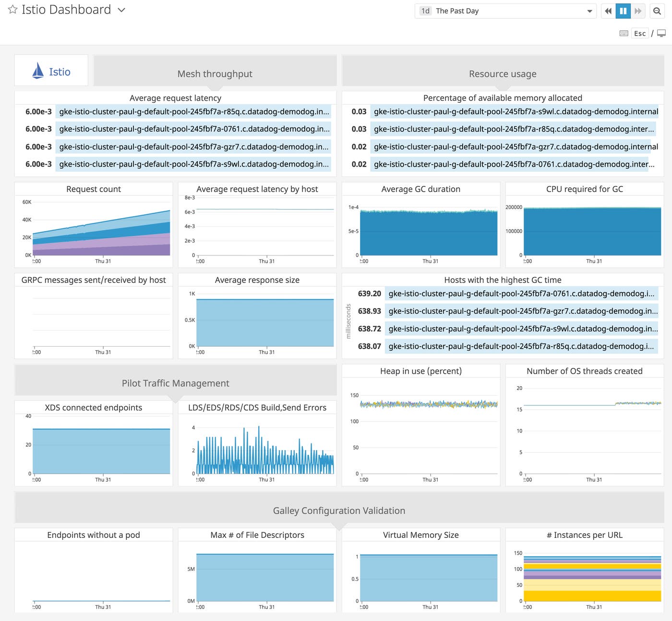Click the yellow band in Instances per URL
The image size is (672, 621).
pos(592,596)
